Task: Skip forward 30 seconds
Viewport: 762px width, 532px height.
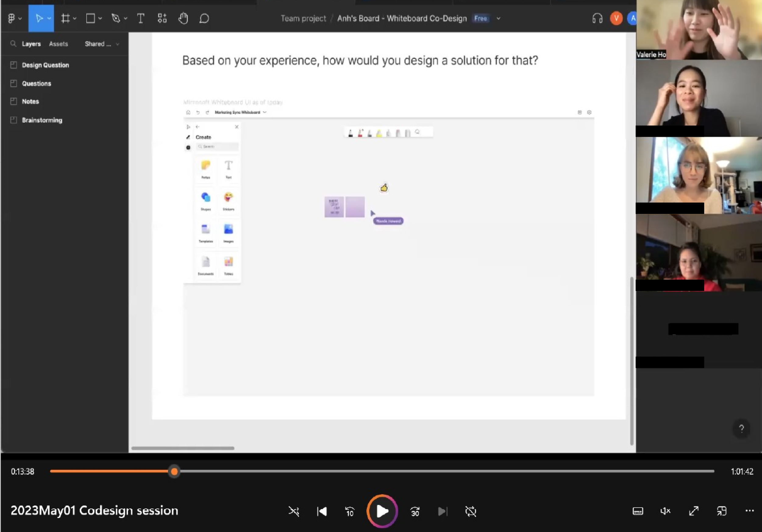Action: point(415,511)
